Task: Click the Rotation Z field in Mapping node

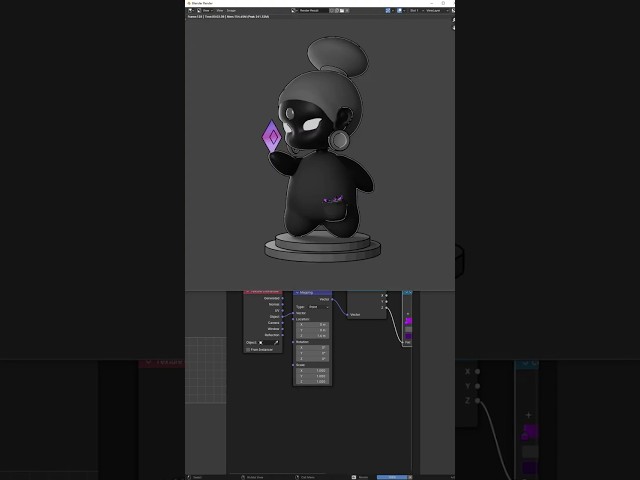Action: tap(312, 359)
